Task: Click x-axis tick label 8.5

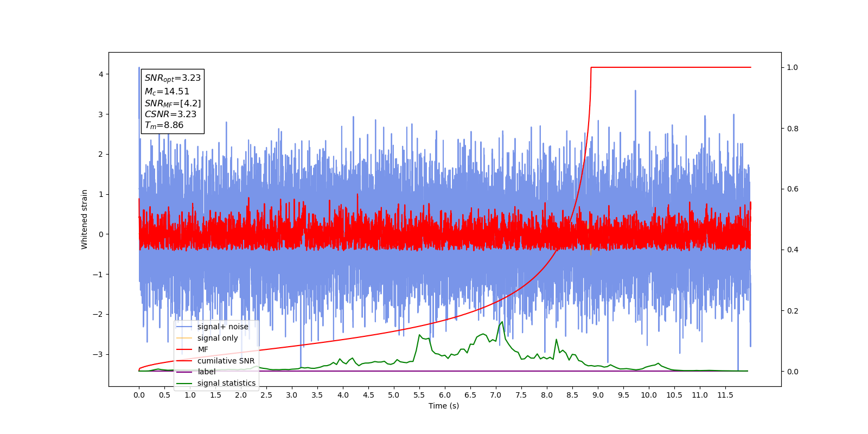Action: point(572,395)
